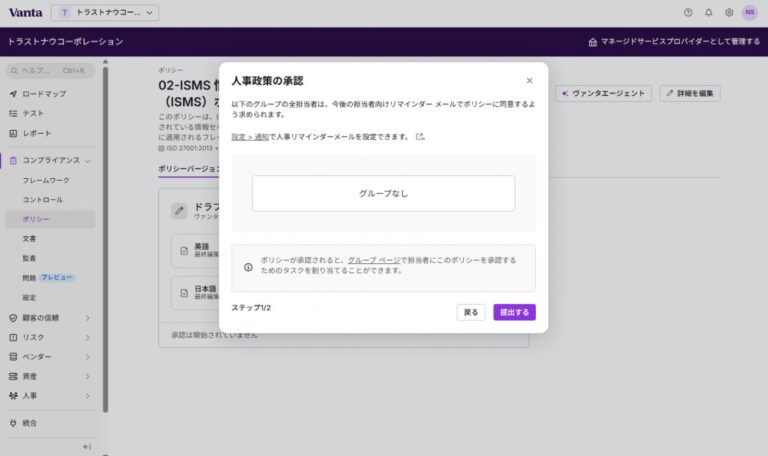
Task: Open the NS user avatar menu
Action: click(x=750, y=13)
